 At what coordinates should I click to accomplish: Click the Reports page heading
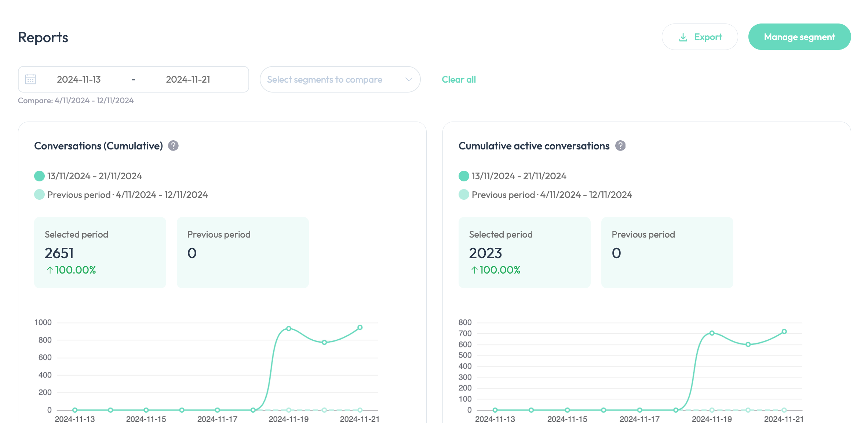coord(43,37)
